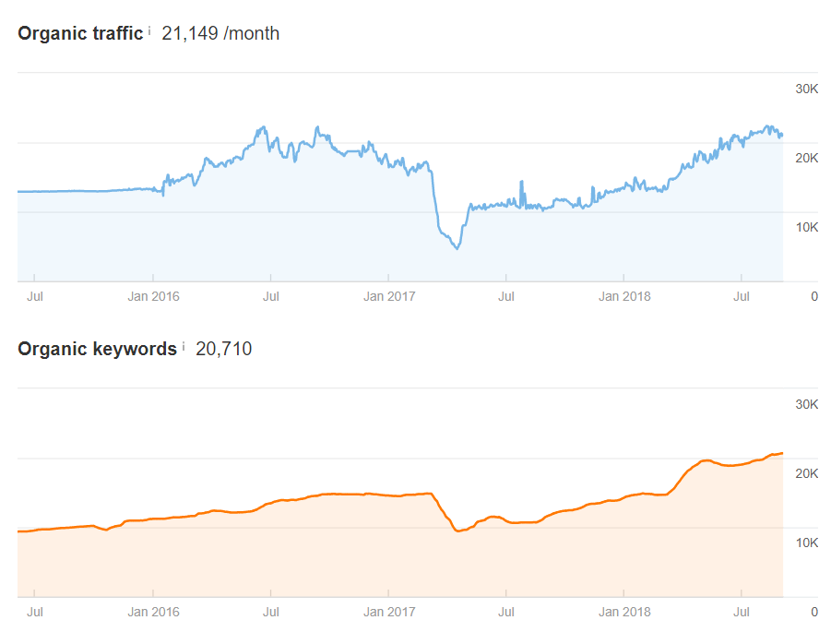Click the Jan 2017 label under traffic chart
This screenshot has height=644, width=831.
click(389, 296)
